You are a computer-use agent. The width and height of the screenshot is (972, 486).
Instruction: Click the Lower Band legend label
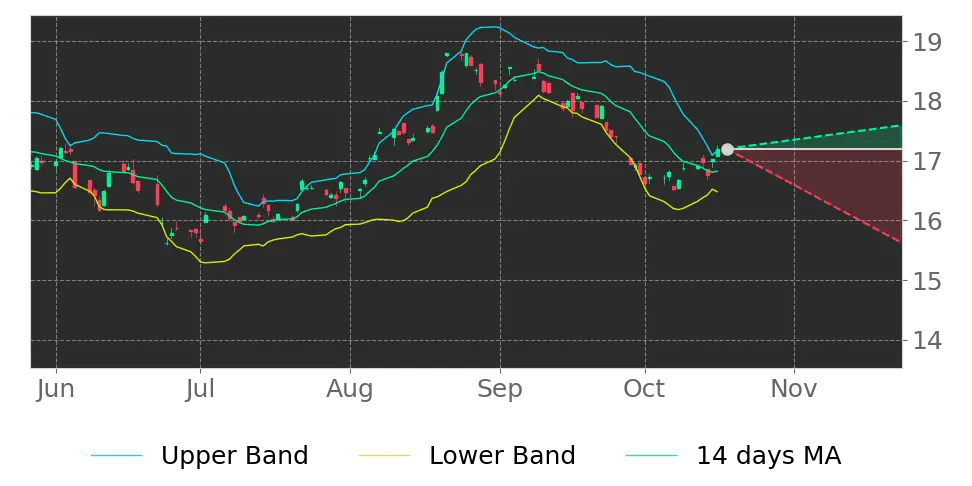pyautogui.click(x=502, y=456)
